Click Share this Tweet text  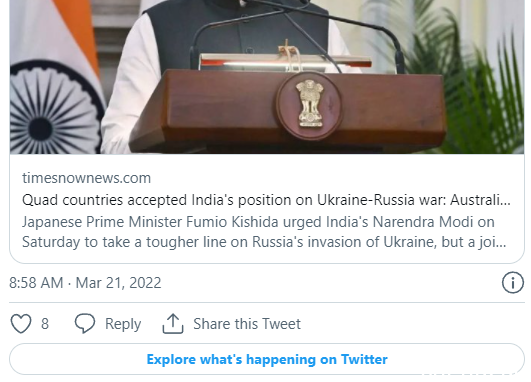pos(247,324)
